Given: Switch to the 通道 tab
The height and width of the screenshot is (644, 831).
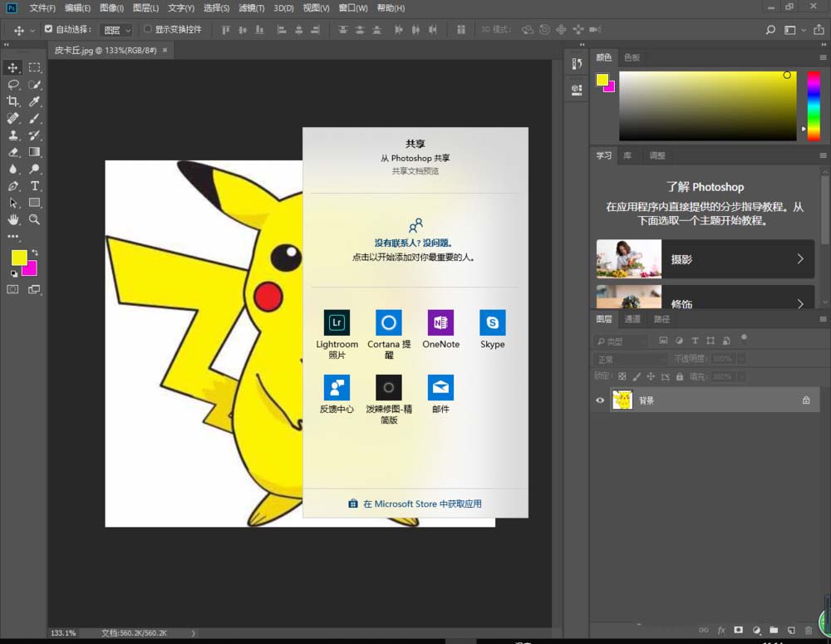Looking at the screenshot, I should click(x=632, y=319).
